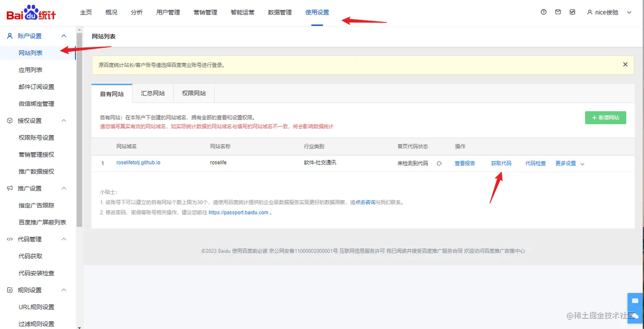The image size is (644, 329).
Task: Expand the 更多设置 dropdown
Action: [570, 164]
